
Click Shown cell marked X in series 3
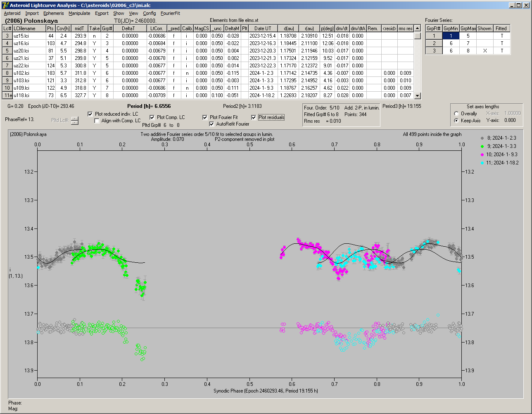[x=484, y=51]
